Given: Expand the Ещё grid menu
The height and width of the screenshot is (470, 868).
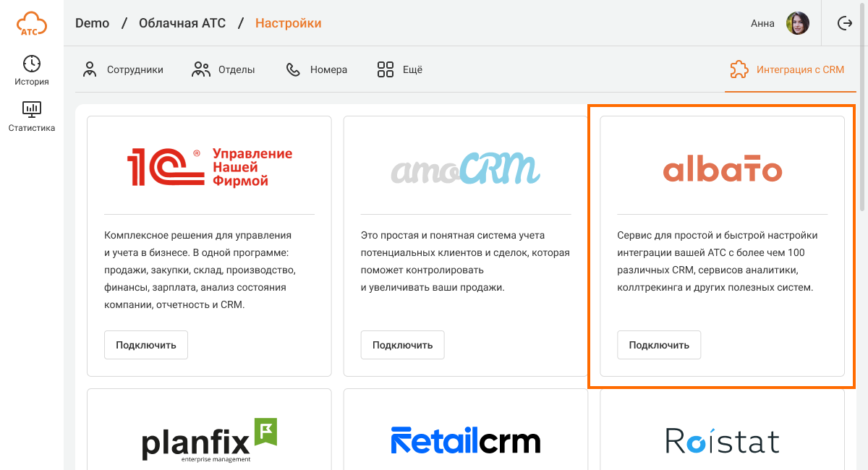Looking at the screenshot, I should pyautogui.click(x=399, y=69).
